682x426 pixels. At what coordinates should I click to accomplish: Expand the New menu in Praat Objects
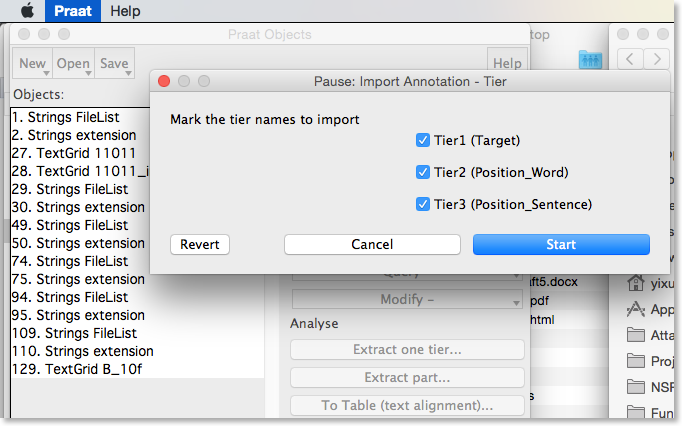(33, 64)
